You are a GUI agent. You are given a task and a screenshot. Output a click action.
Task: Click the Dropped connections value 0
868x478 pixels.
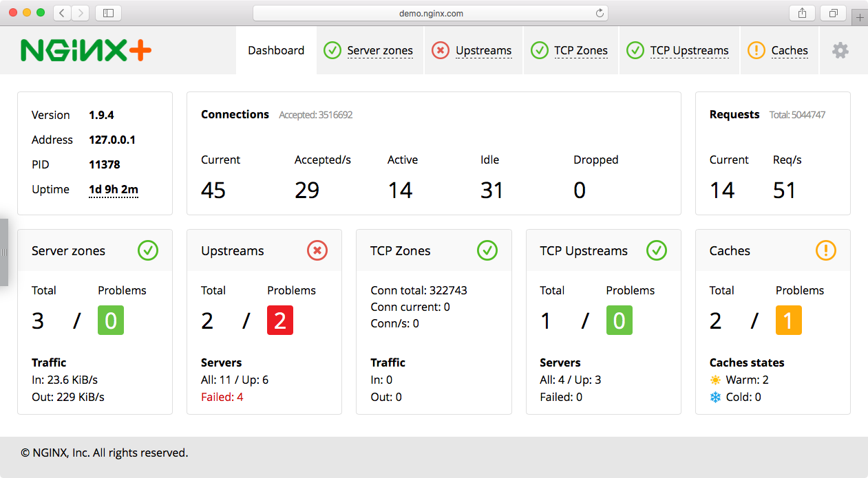[580, 190]
